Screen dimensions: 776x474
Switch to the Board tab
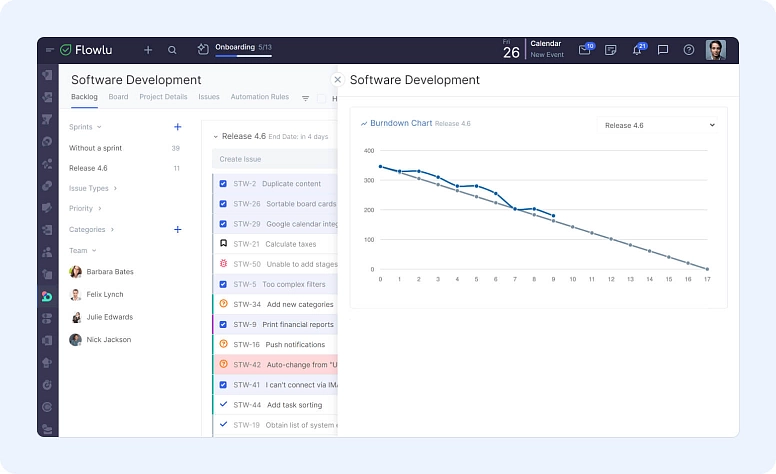tap(118, 97)
